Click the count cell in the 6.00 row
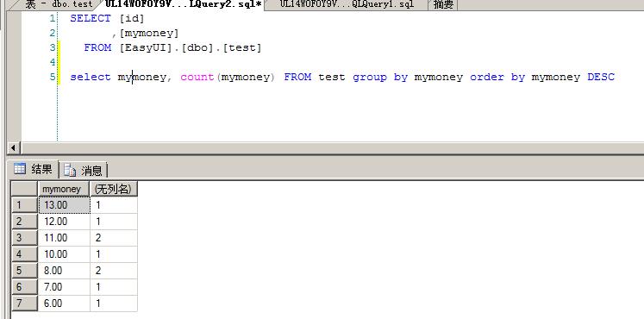 [x=114, y=303]
